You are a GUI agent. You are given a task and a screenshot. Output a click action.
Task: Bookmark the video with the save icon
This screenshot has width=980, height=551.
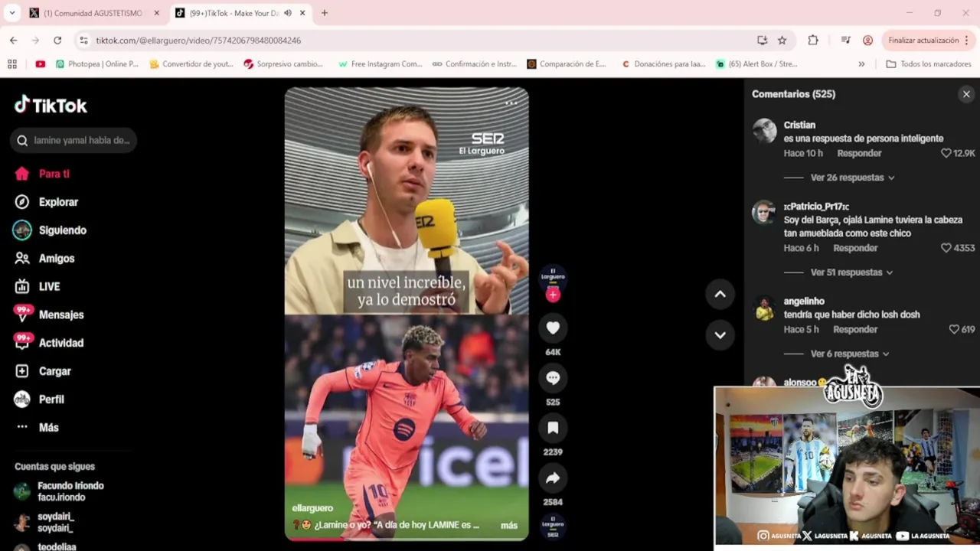(x=553, y=428)
